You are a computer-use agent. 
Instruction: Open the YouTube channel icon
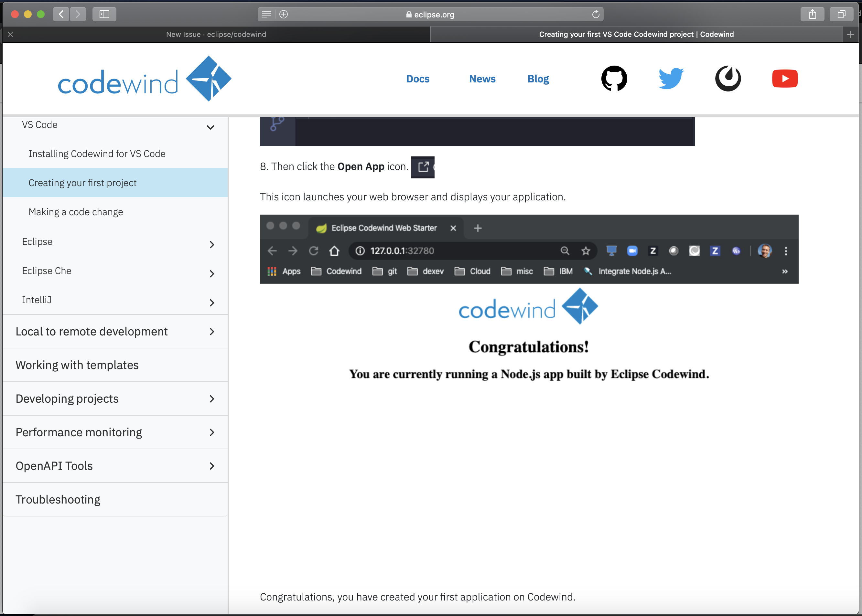785,79
